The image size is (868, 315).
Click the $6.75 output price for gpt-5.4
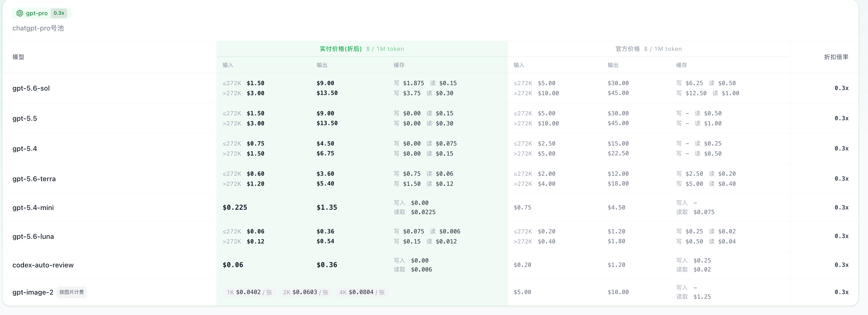coord(325,153)
